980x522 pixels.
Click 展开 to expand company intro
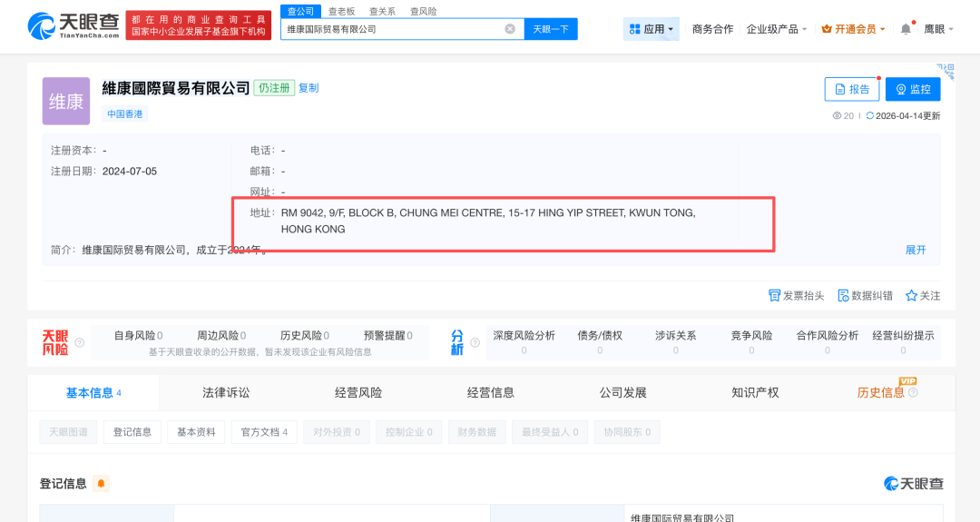[916, 250]
